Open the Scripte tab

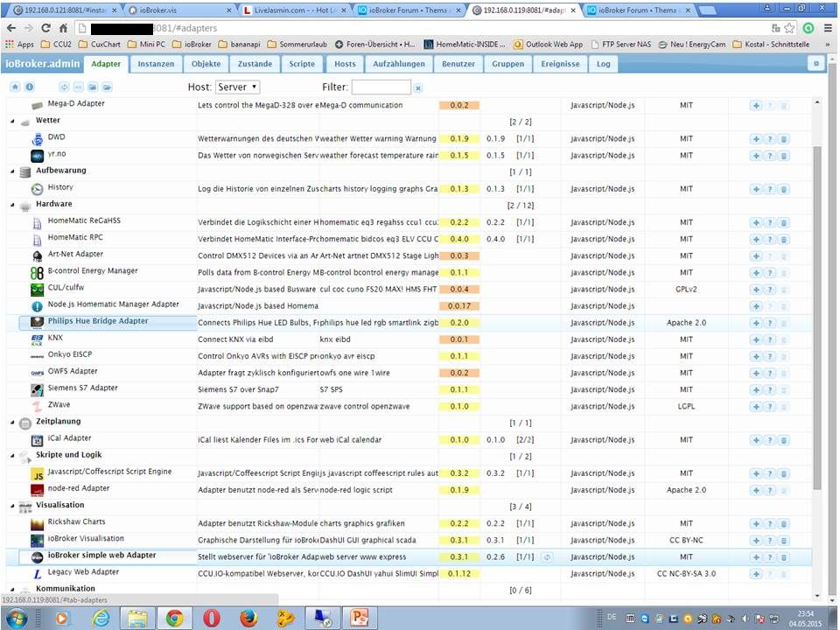[x=302, y=64]
